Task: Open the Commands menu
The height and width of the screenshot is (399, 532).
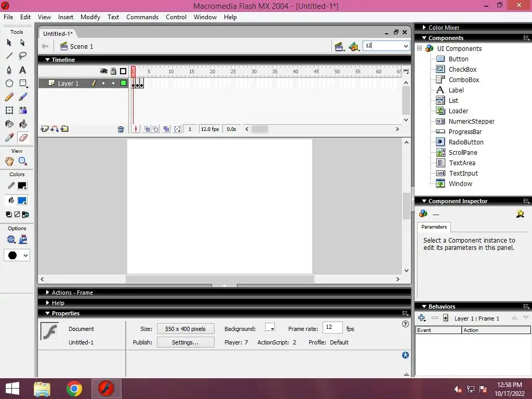Action: click(142, 17)
